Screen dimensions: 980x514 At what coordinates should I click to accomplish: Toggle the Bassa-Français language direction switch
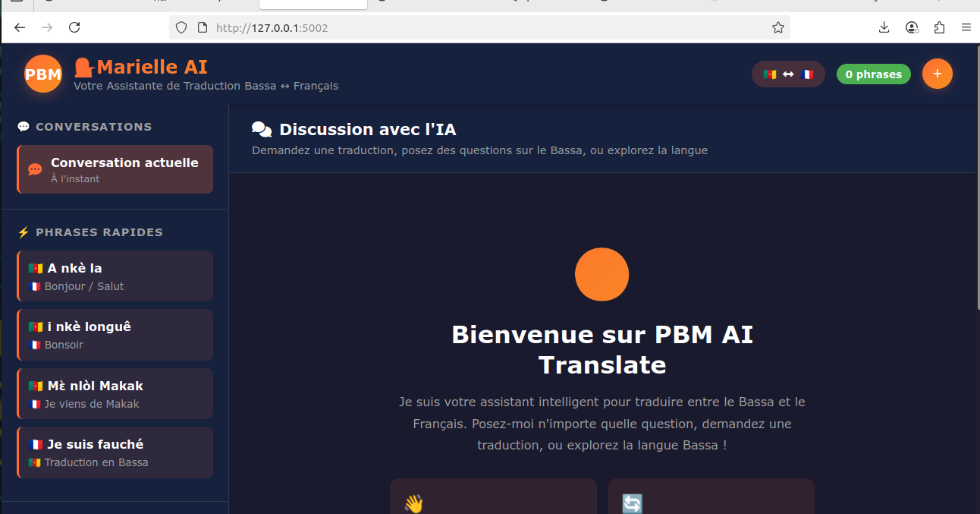click(788, 74)
